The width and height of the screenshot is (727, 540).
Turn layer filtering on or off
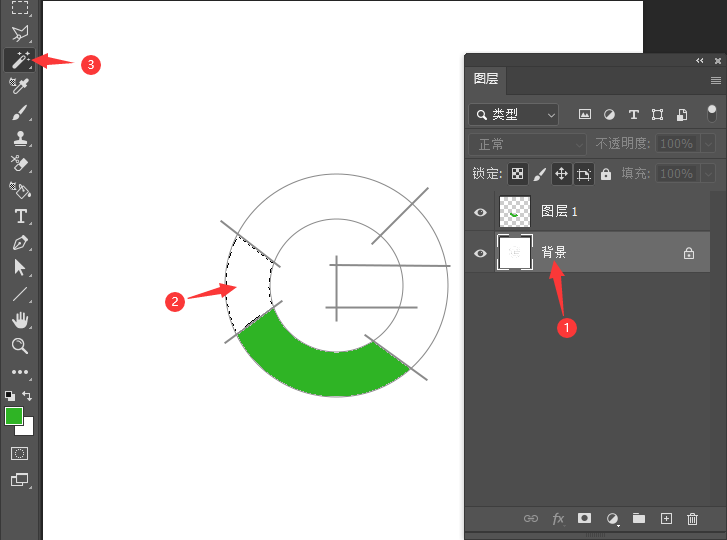click(711, 114)
